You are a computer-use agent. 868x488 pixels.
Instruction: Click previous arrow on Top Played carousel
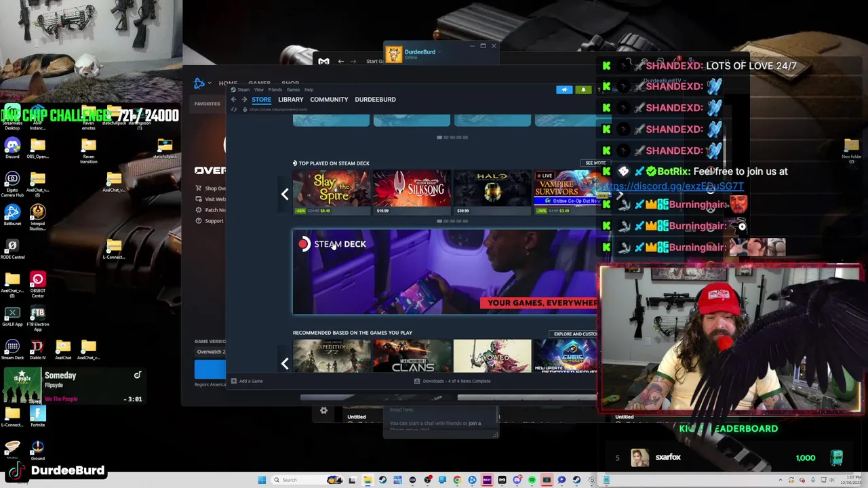point(285,195)
